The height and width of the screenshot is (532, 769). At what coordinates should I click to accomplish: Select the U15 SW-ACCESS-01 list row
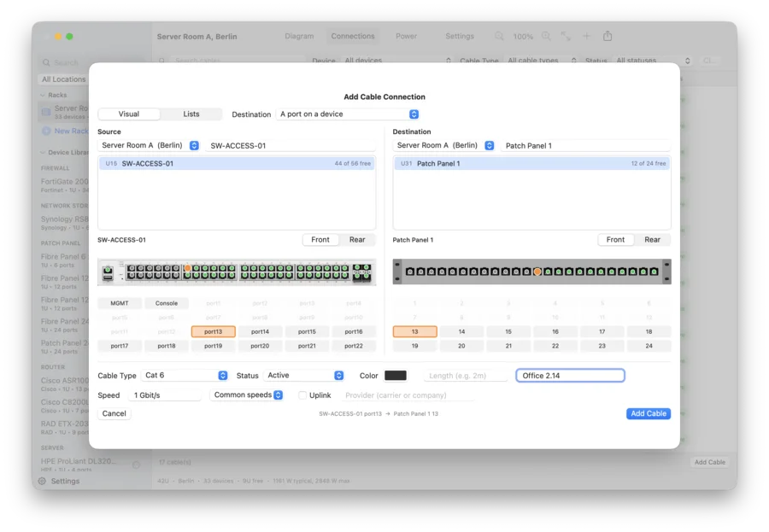(237, 164)
